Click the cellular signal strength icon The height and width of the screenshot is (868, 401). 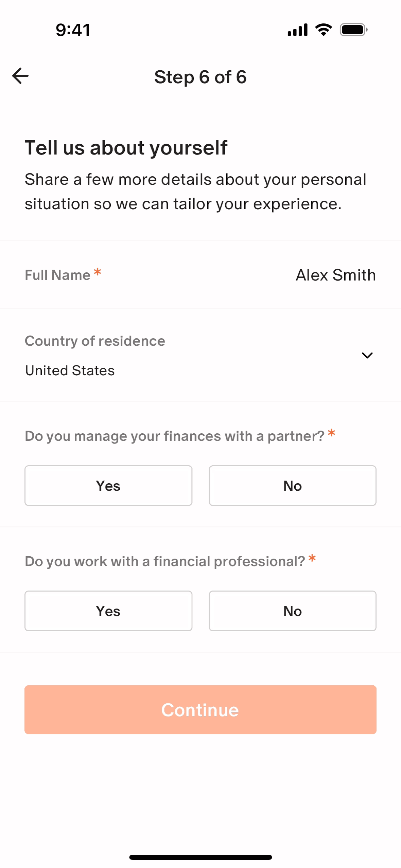pyautogui.click(x=297, y=30)
